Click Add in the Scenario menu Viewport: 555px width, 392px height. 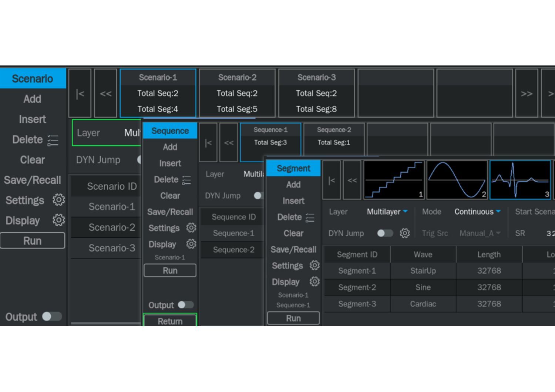click(32, 99)
